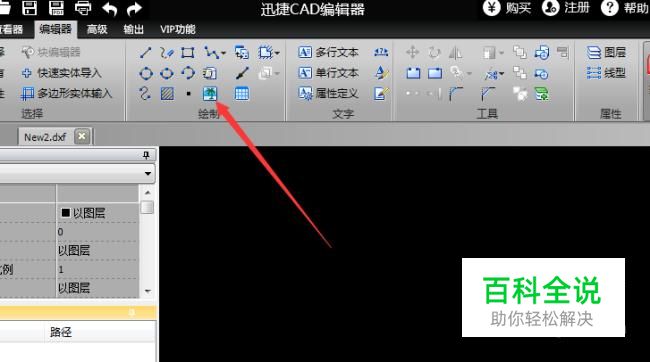Click the dimension measurement icon beside 多行文本
Image resolution: width=650 pixels, height=362 pixels.
tap(381, 52)
